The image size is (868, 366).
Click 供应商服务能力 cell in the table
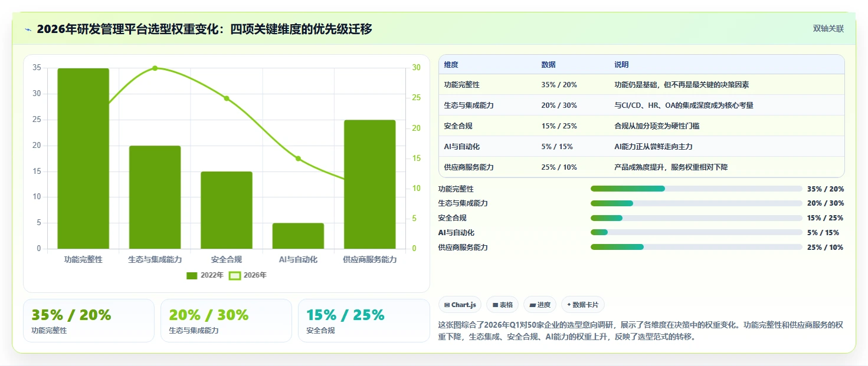pos(469,167)
